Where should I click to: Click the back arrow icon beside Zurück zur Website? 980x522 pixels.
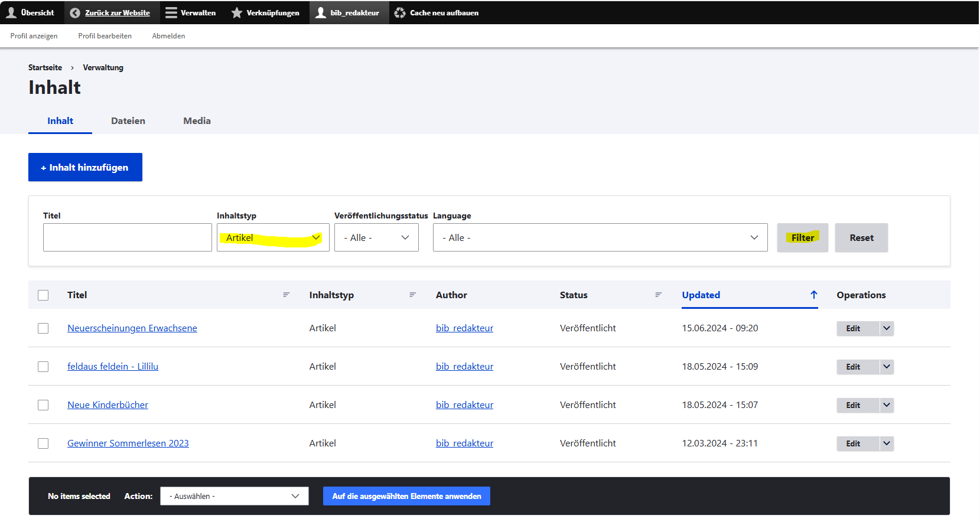click(x=75, y=12)
